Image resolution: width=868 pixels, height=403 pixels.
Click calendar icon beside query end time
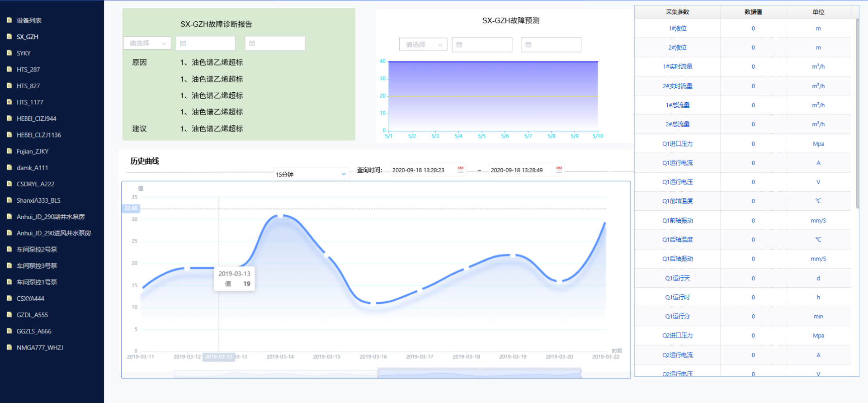point(559,170)
